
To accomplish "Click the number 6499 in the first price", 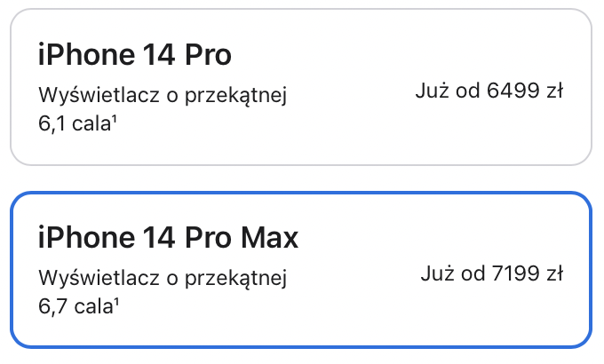I will pyautogui.click(x=513, y=91).
